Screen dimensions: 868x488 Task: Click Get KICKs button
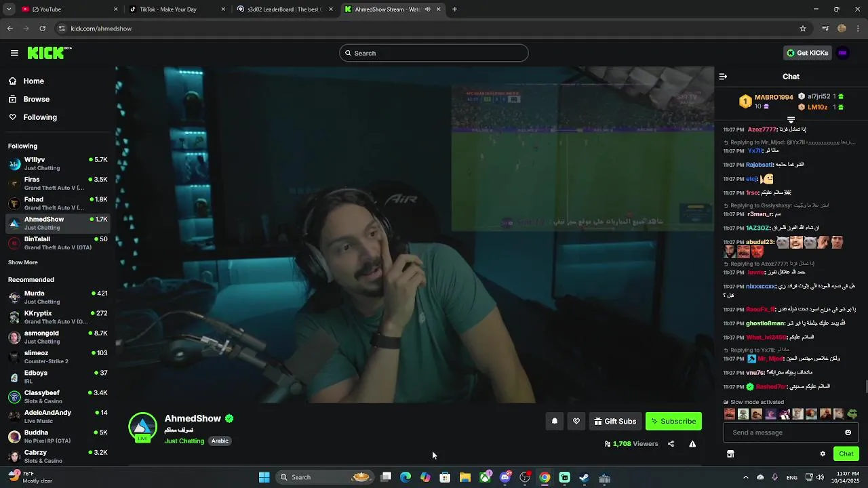tap(807, 53)
